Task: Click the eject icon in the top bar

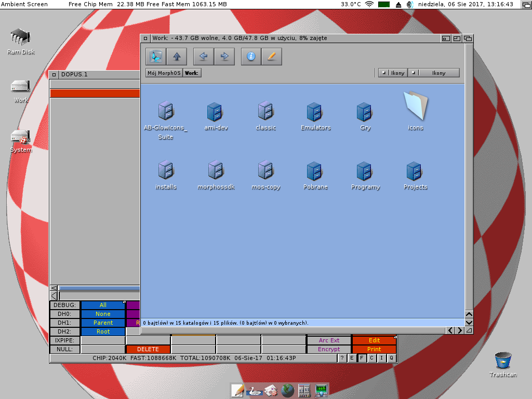Action: (x=398, y=4)
